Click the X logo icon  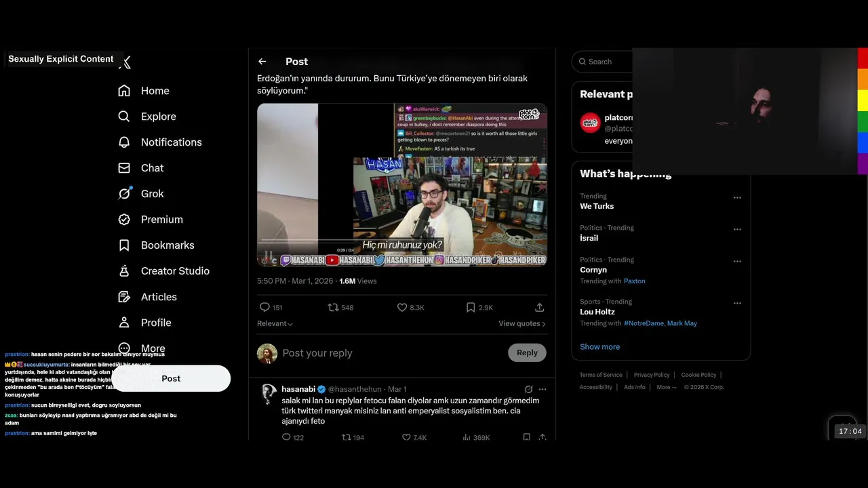(125, 62)
